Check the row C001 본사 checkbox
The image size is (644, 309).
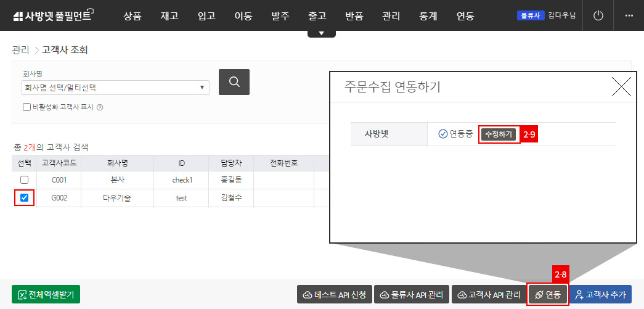(24, 180)
